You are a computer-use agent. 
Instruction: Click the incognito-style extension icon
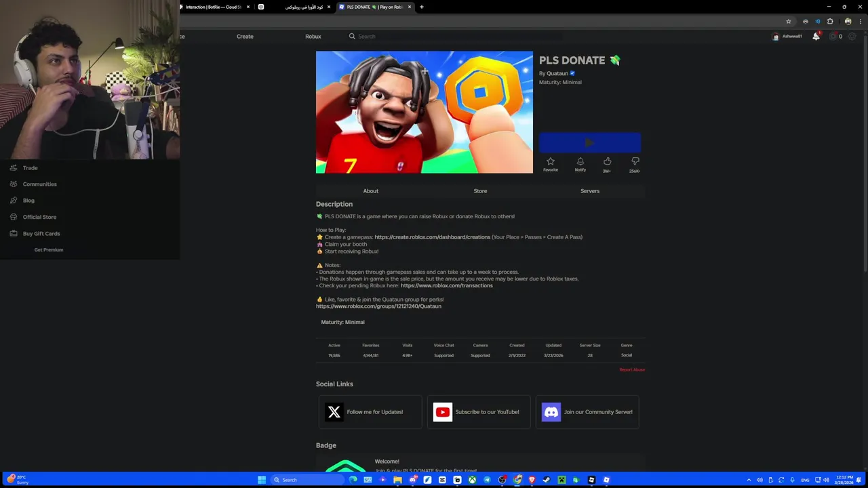click(805, 21)
